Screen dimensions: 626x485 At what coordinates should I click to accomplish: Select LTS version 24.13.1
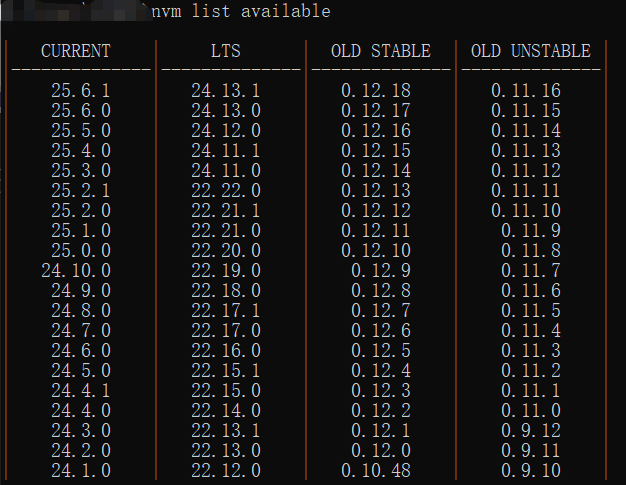(226, 91)
